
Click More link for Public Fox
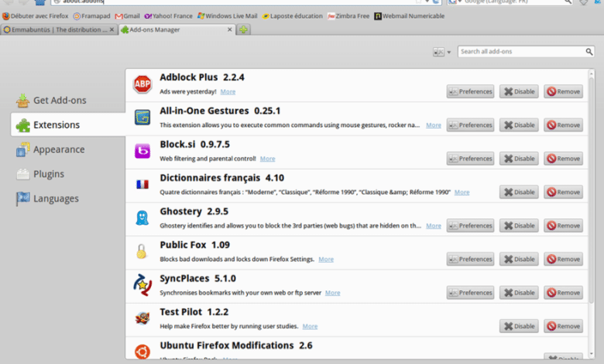[326, 259]
